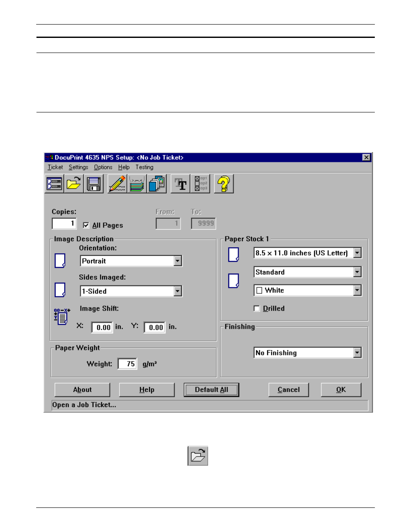The height and width of the screenshot is (532, 411).
Task: Open the No Finishing dropdown arrow
Action: [358, 353]
